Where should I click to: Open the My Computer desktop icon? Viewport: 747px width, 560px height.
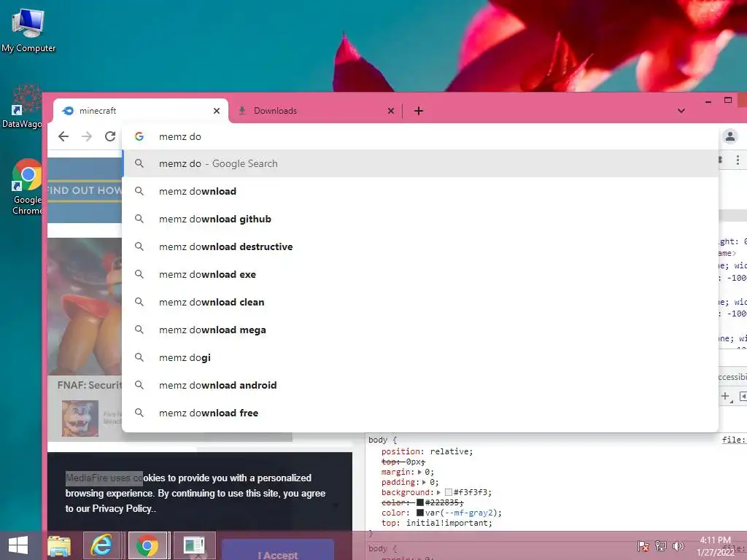(x=28, y=30)
